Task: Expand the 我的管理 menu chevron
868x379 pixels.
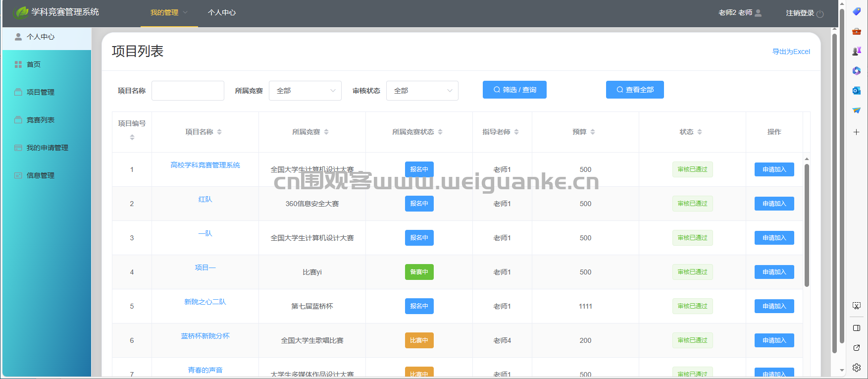Action: pos(185,12)
